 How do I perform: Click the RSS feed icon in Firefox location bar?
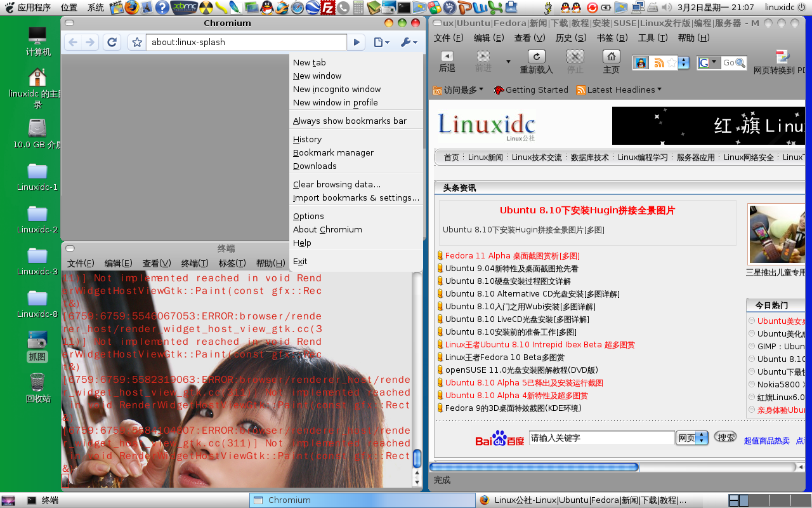[x=659, y=62]
